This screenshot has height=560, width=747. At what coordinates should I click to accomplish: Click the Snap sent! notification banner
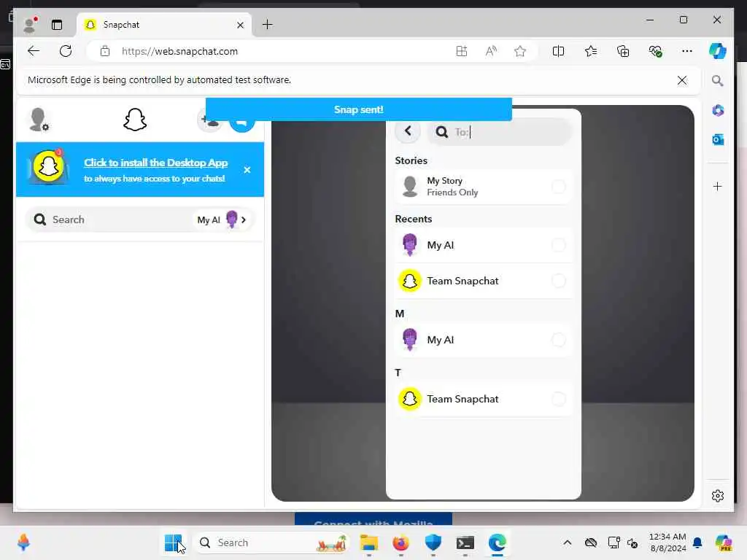359,109
